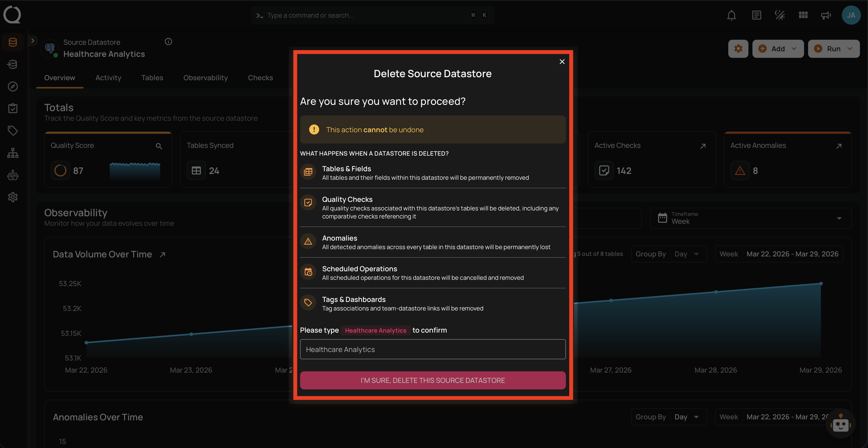
Task: Open the Run dropdown menu
Action: (x=834, y=49)
